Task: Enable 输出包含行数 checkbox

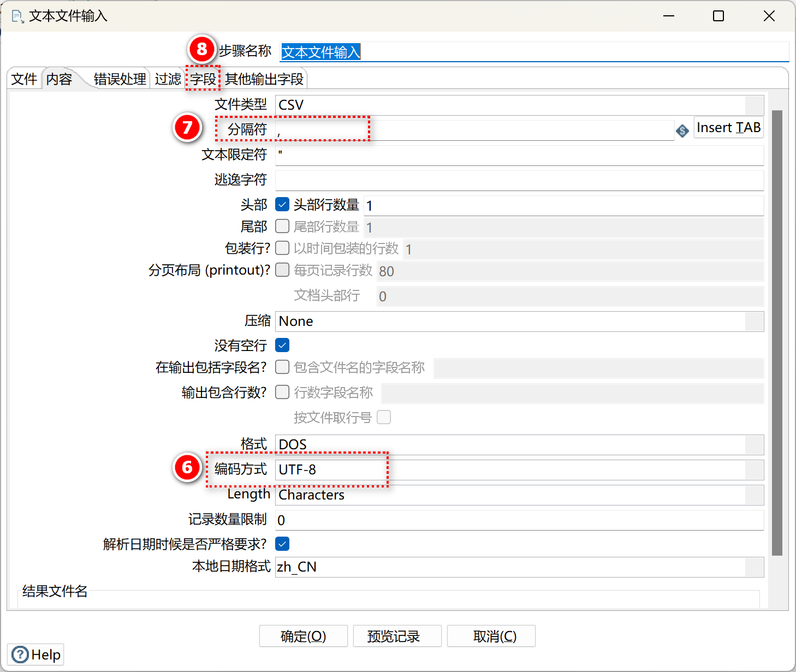Action: click(282, 392)
